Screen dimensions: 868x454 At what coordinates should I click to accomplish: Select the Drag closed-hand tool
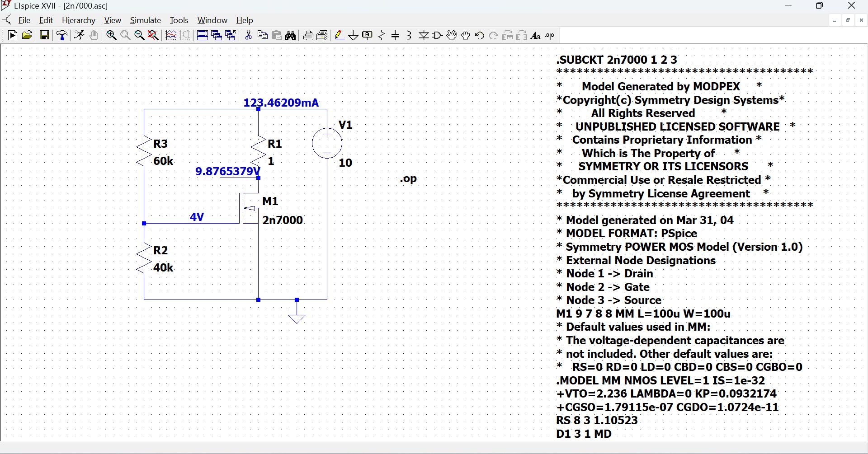[466, 36]
